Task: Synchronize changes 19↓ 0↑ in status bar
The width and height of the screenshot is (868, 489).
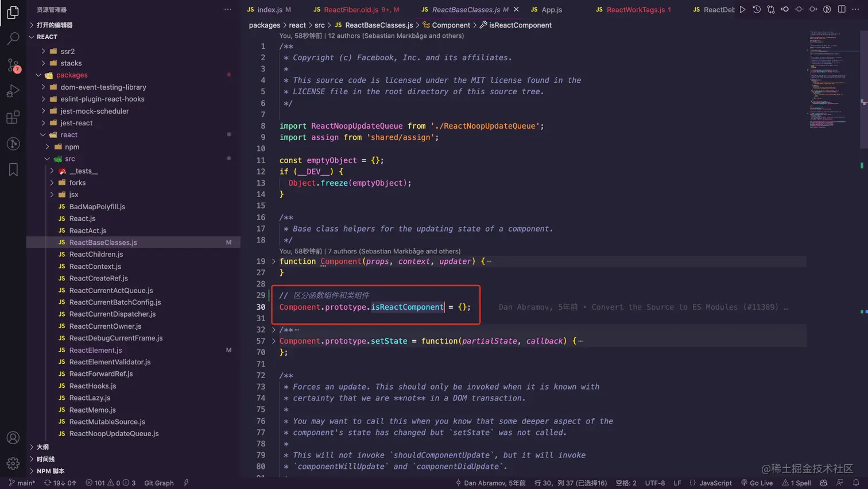Action: (x=60, y=483)
